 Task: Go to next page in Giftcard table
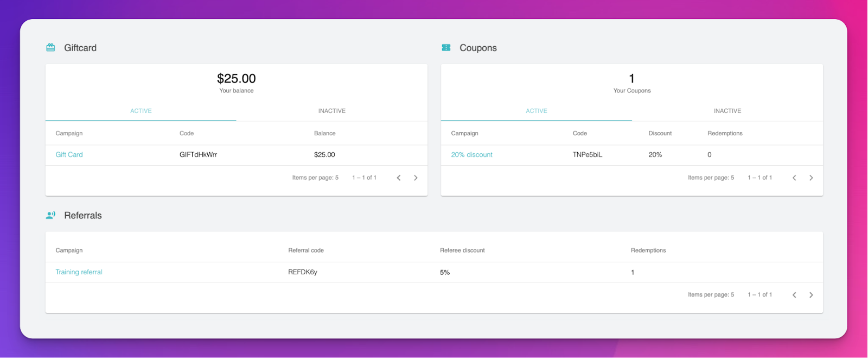point(416,178)
